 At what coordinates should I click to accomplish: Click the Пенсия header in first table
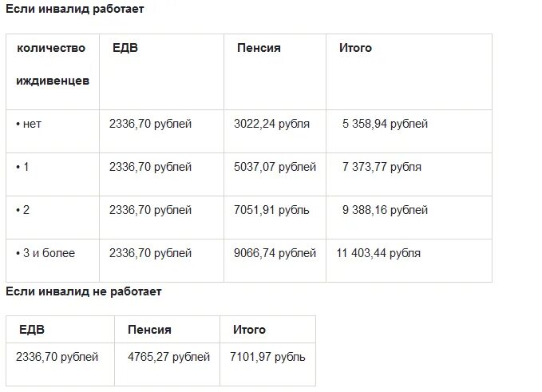[x=259, y=48]
